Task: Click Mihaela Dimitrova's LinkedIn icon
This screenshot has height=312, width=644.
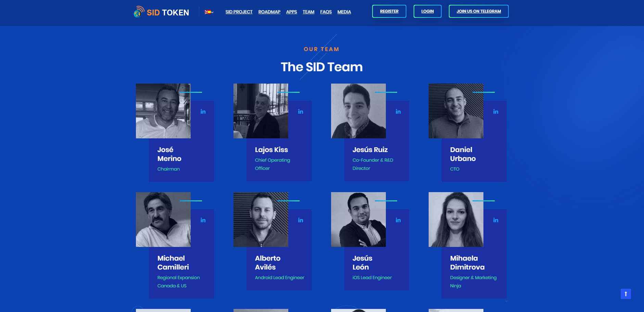Action: click(496, 220)
